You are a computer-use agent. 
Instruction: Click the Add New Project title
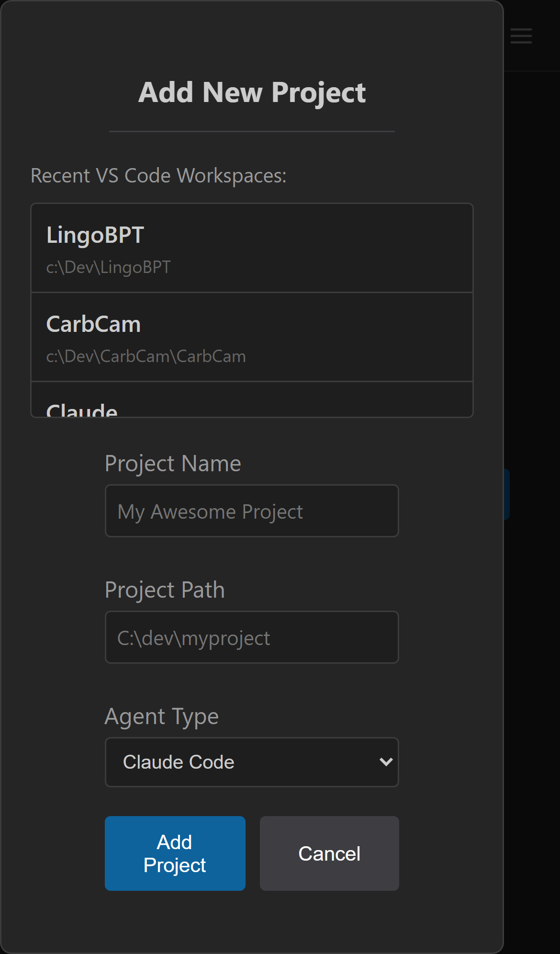point(252,92)
